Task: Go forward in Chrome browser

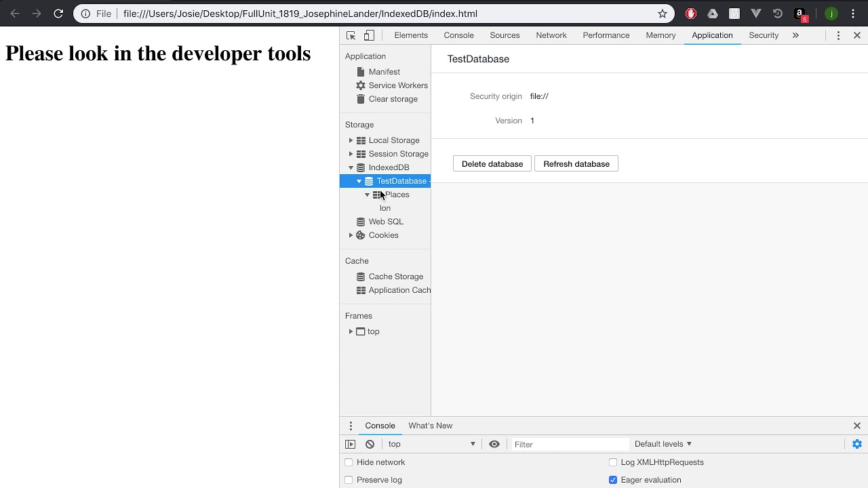Action: tap(37, 14)
